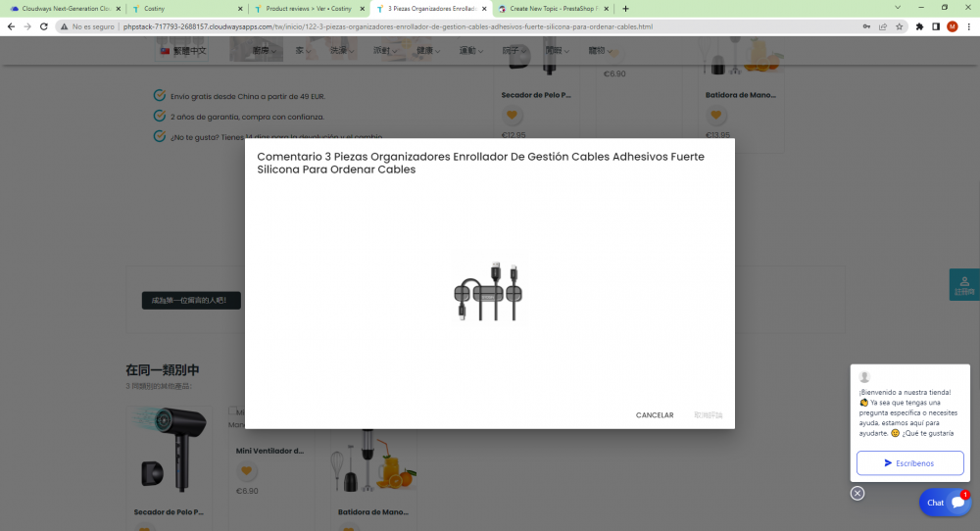Screen dimensions: 980x531
Task: Expand the 閒暇 category menu
Action: pyautogui.click(x=557, y=51)
